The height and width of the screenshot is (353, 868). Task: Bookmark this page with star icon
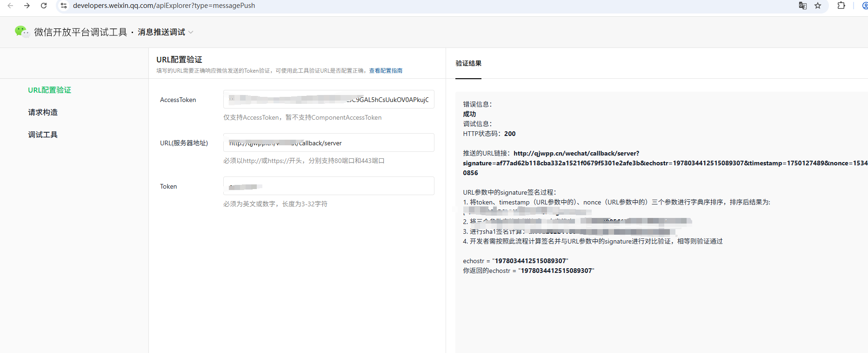(x=818, y=6)
